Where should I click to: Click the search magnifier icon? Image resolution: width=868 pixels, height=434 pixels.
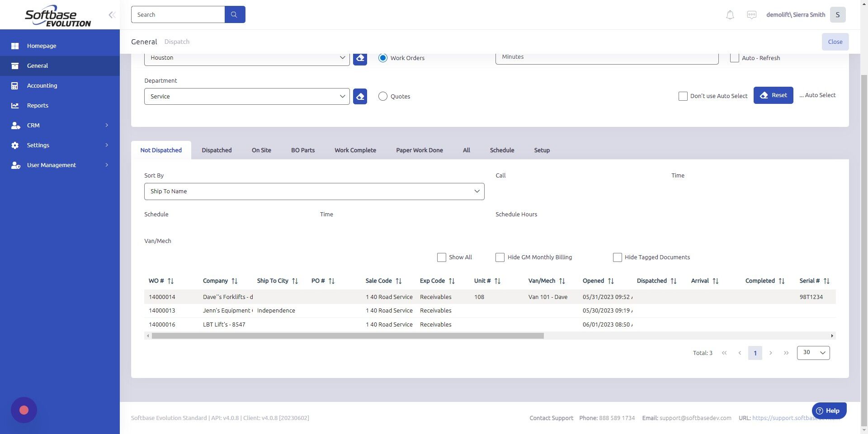235,14
